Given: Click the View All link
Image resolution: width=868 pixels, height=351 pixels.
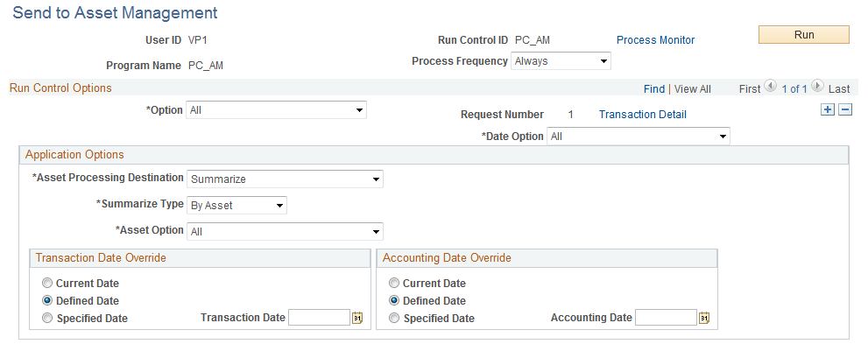Looking at the screenshot, I should [693, 88].
